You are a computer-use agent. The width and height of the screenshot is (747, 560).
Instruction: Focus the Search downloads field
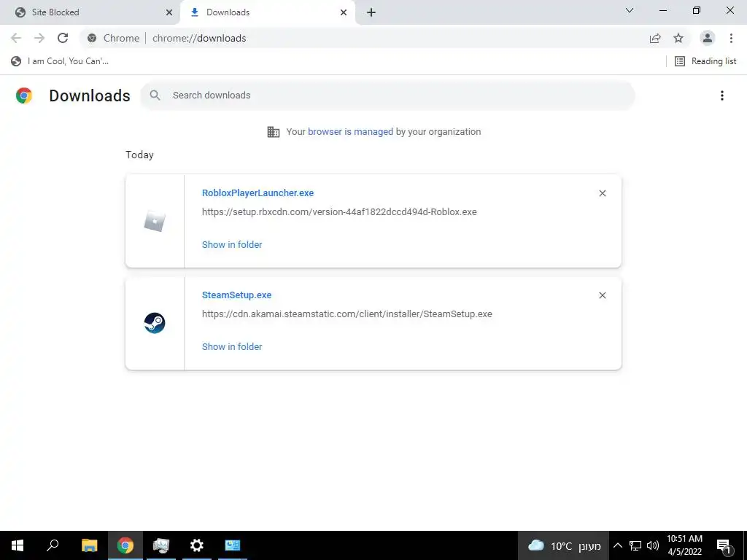click(x=387, y=96)
